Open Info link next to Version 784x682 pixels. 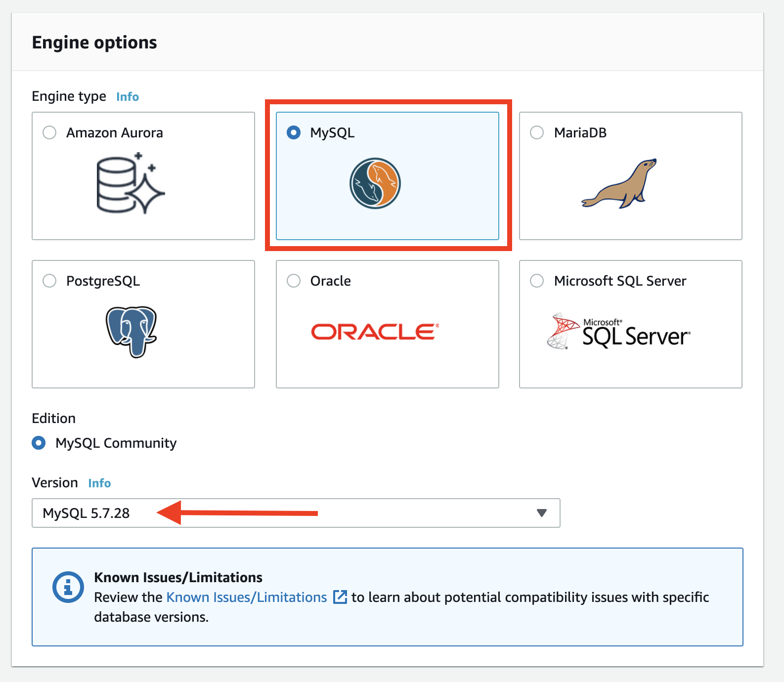tap(99, 483)
